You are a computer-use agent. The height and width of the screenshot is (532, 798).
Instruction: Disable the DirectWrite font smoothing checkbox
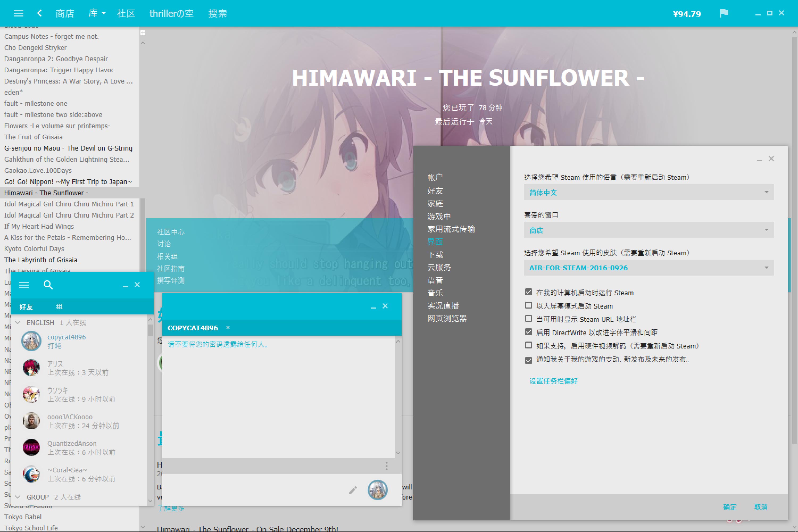(528, 332)
